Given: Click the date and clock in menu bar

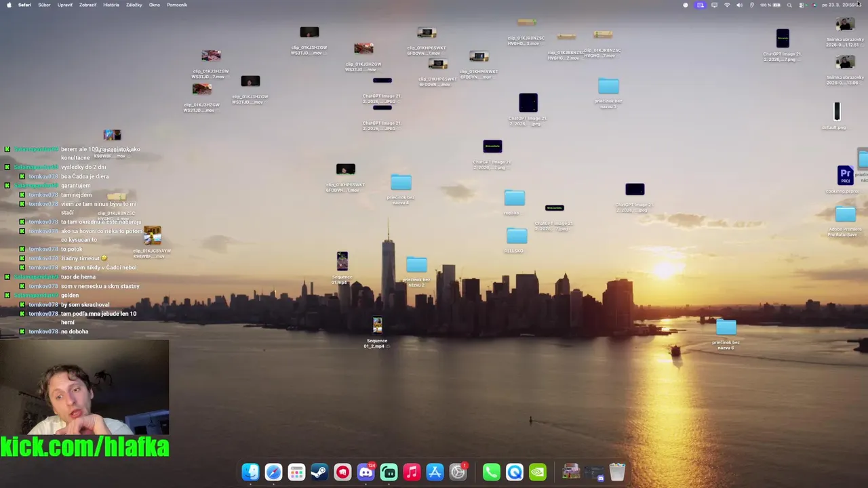Looking at the screenshot, I should (841, 5).
